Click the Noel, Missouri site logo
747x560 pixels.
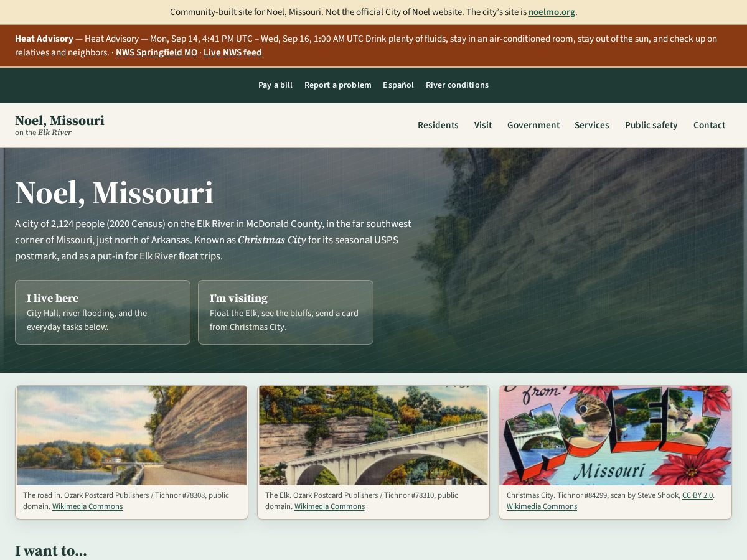point(60,125)
